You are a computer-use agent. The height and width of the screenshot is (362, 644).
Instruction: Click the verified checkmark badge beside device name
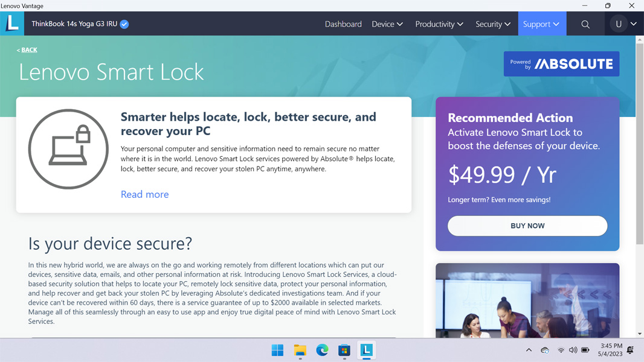124,24
